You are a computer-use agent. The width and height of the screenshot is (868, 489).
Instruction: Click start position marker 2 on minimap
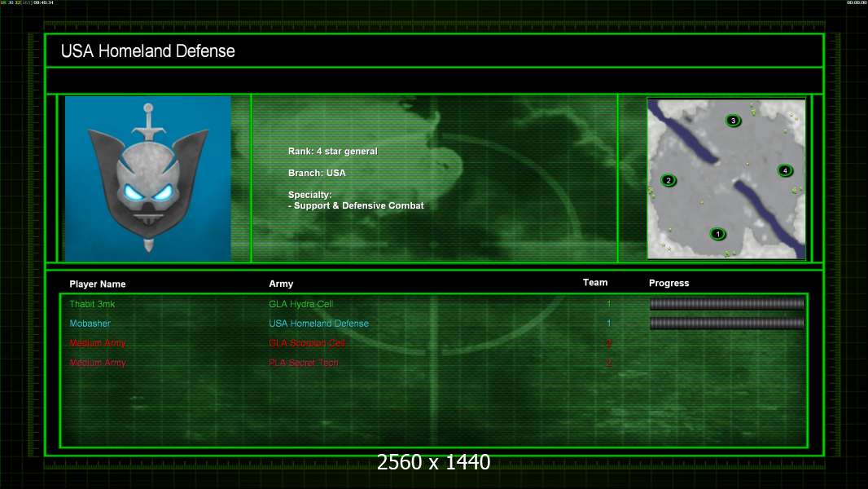point(669,180)
